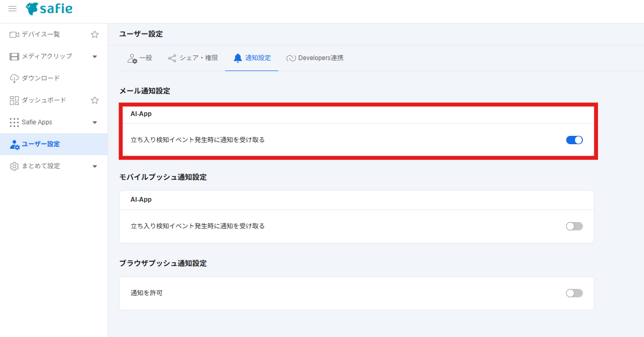644x337 pixels.
Task: Click the cloud download icon
Action: click(x=14, y=78)
